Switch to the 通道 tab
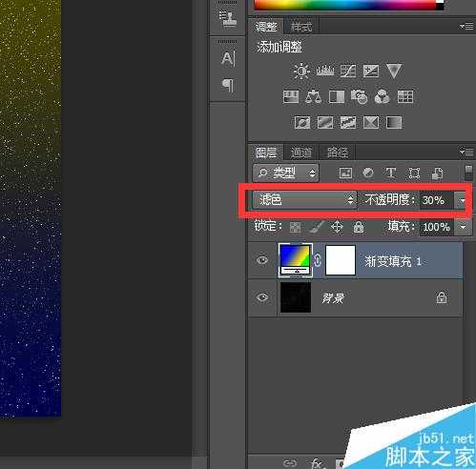 tap(301, 153)
